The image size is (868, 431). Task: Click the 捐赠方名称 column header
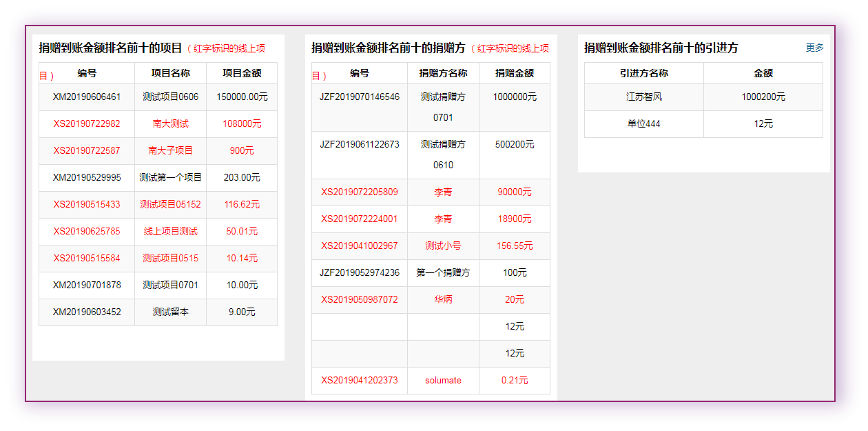click(x=443, y=73)
